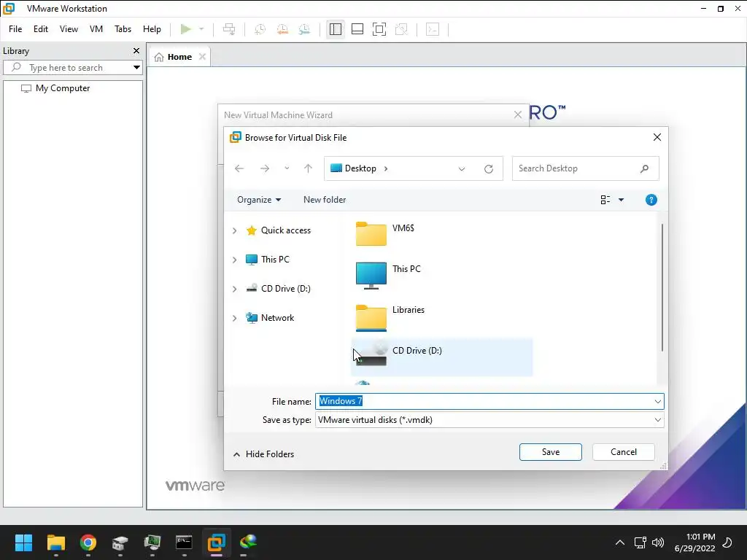Expand the CD Drive (D:) tree node

click(234, 289)
